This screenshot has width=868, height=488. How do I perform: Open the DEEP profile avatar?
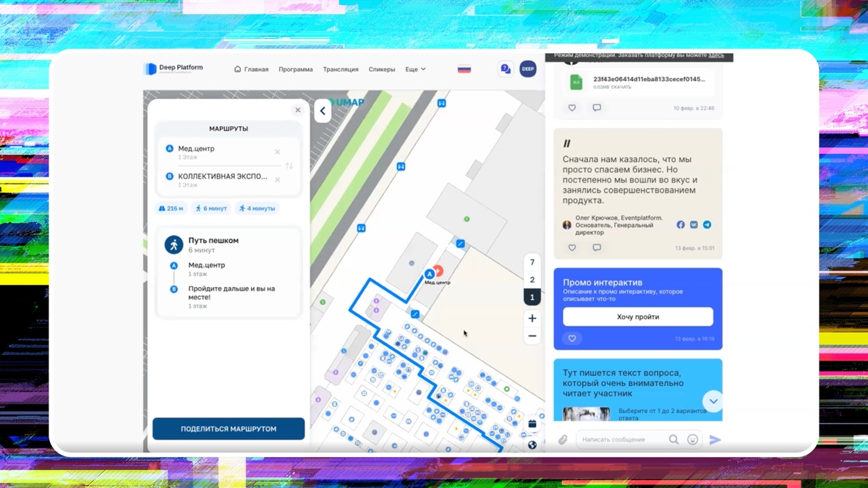pos(528,69)
